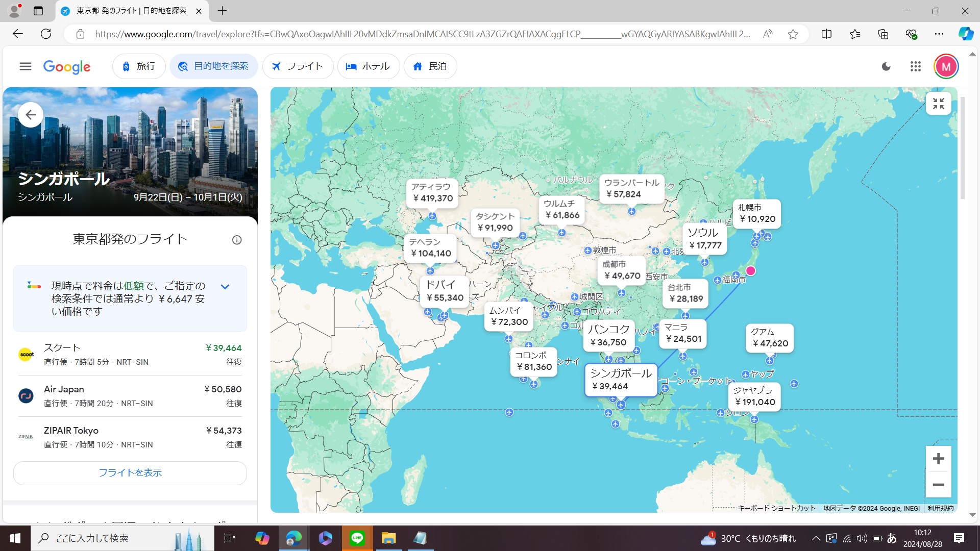Zoom out the map with minus button
This screenshot has width=980, height=551.
(938, 485)
